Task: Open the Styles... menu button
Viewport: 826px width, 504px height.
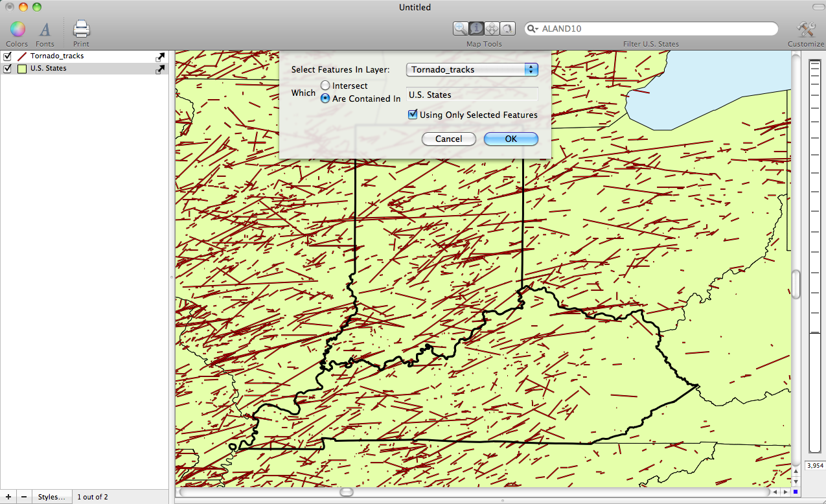Action: click(x=51, y=497)
